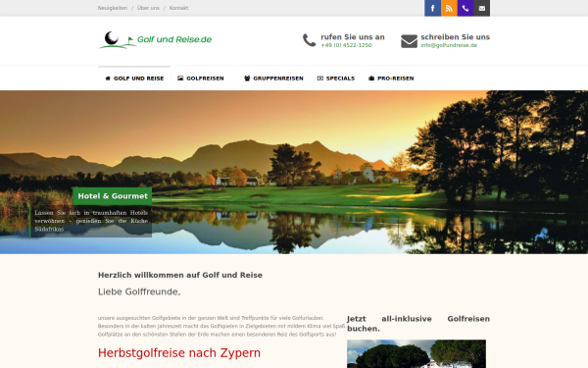This screenshot has height=368, width=588.
Task: Click the large telephone handset icon
Action: pos(310,40)
